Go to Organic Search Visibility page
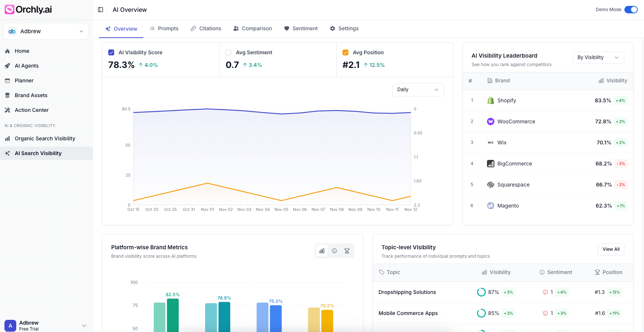 tap(45, 138)
